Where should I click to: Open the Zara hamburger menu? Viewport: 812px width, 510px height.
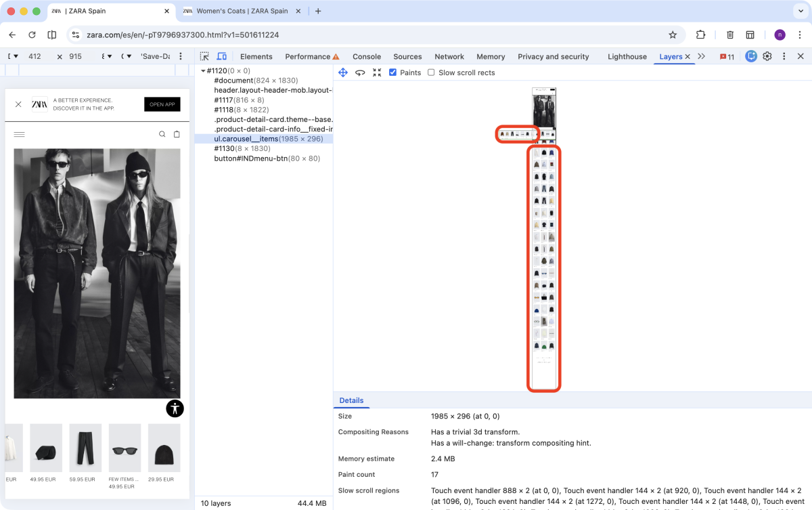coord(20,134)
